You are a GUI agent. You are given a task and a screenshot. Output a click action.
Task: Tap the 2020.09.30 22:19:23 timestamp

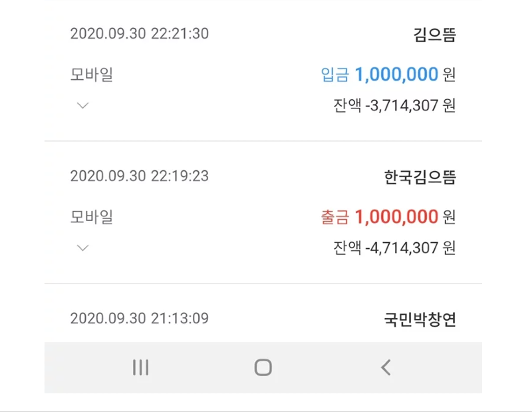click(x=139, y=176)
